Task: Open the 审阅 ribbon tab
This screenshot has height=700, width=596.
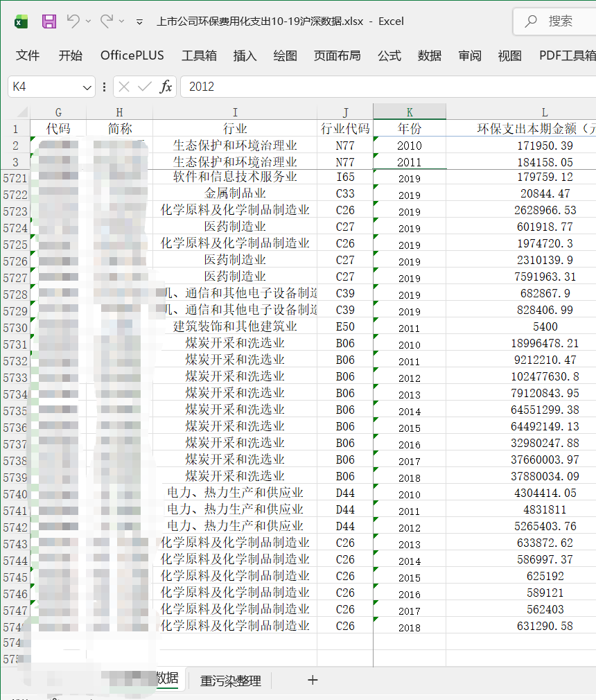Action: (470, 55)
